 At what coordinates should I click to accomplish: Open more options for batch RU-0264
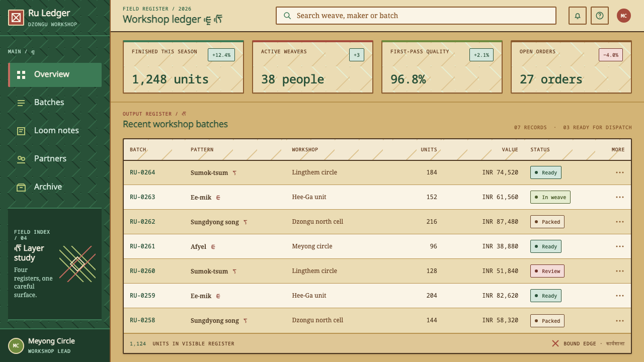[620, 172]
